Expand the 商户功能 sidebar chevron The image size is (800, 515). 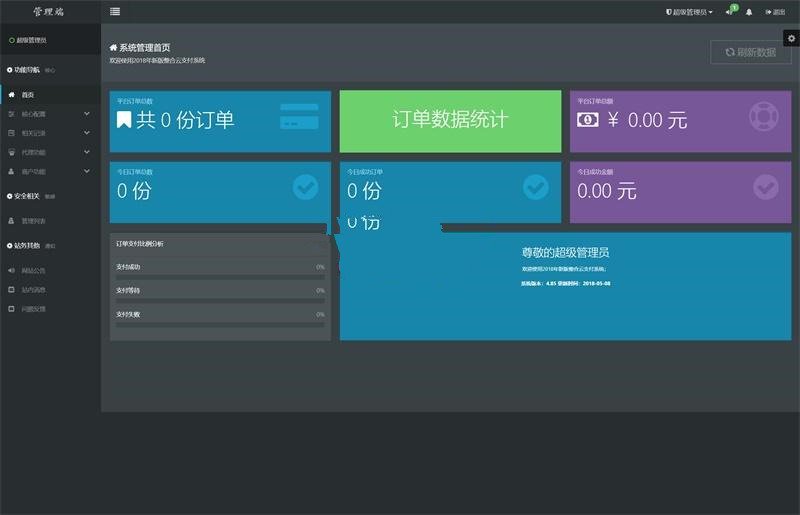tap(87, 171)
